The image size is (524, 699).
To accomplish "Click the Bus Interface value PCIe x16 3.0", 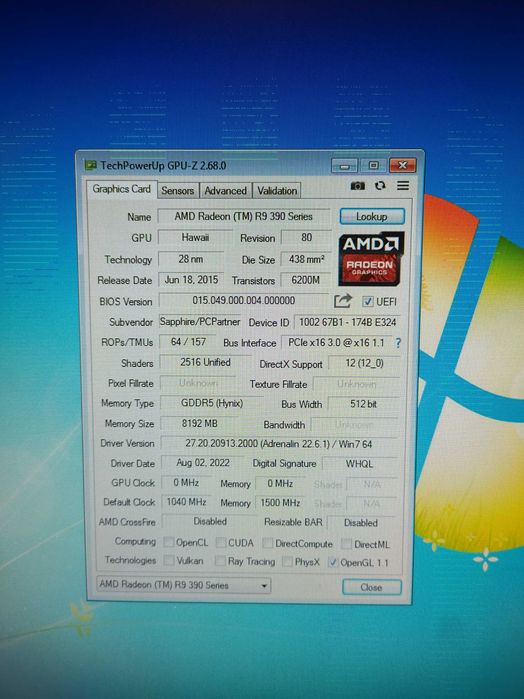I will (336, 343).
